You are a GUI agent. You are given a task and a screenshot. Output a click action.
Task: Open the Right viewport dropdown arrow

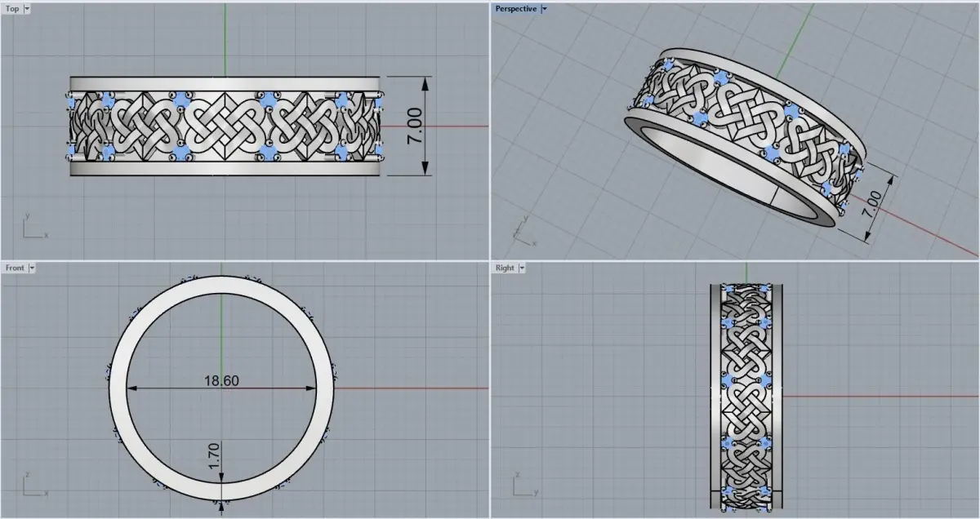[x=522, y=268]
